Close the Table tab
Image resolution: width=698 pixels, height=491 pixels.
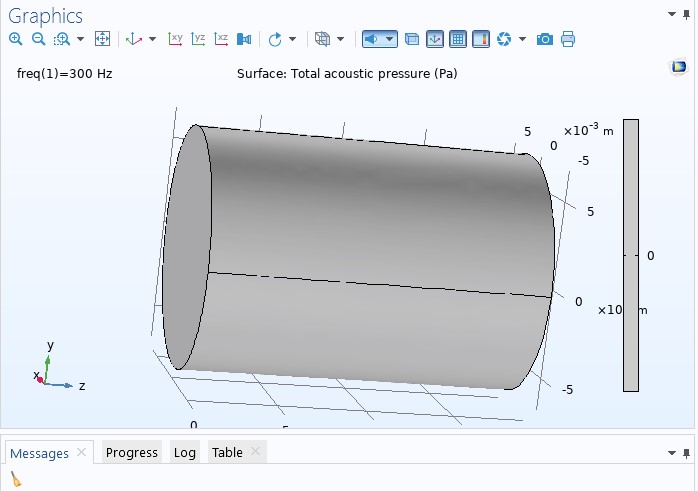point(255,452)
